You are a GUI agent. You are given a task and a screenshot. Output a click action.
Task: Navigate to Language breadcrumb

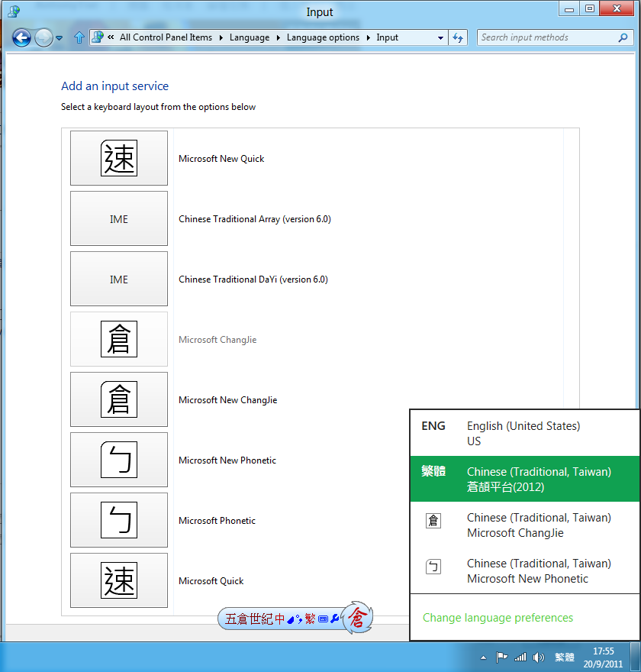coord(250,37)
